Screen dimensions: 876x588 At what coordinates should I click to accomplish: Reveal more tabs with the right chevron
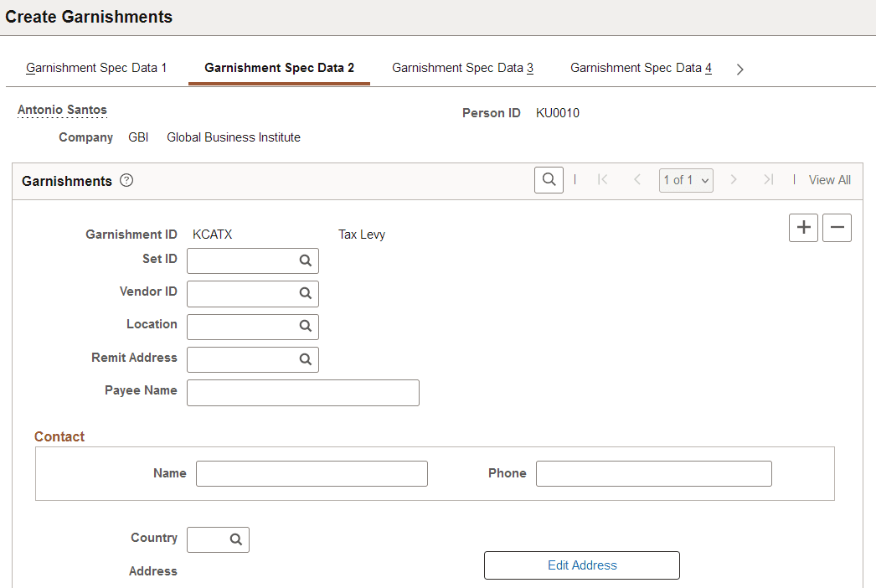coord(739,69)
